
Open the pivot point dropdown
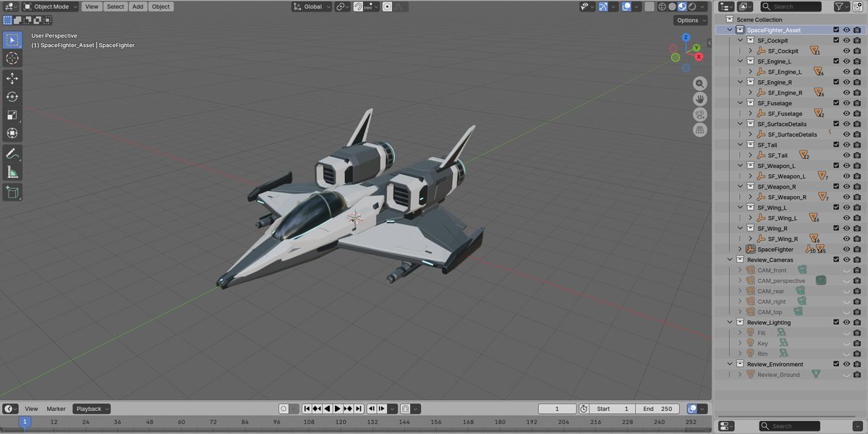341,7
